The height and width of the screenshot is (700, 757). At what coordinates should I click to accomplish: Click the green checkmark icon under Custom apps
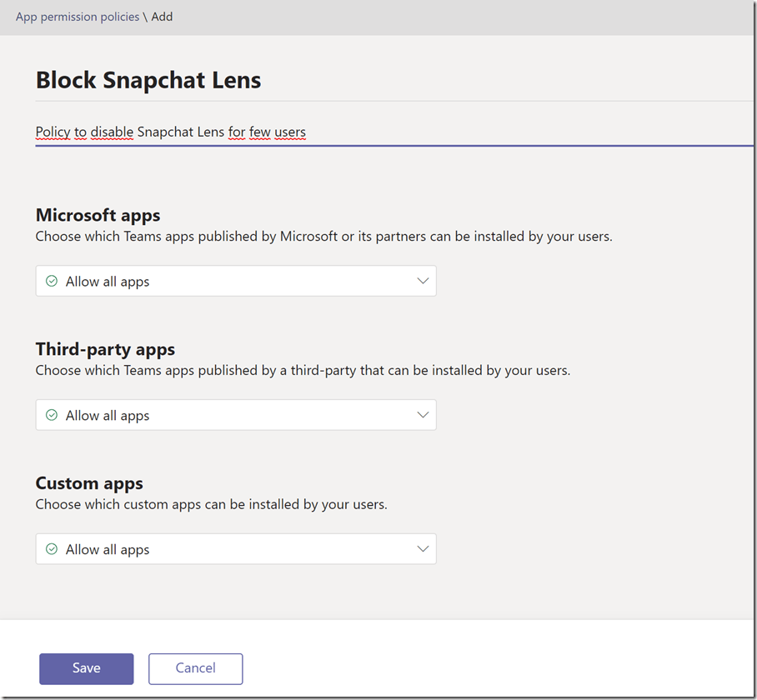[52, 549]
